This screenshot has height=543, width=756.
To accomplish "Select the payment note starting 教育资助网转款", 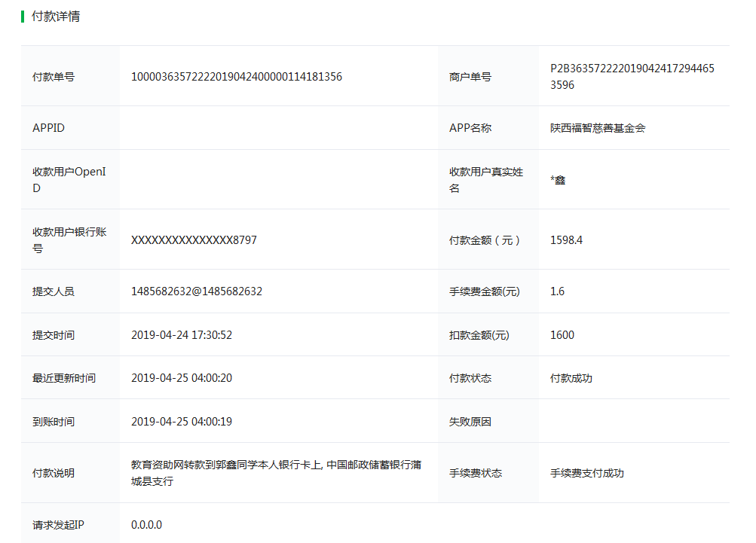I will [x=277, y=473].
